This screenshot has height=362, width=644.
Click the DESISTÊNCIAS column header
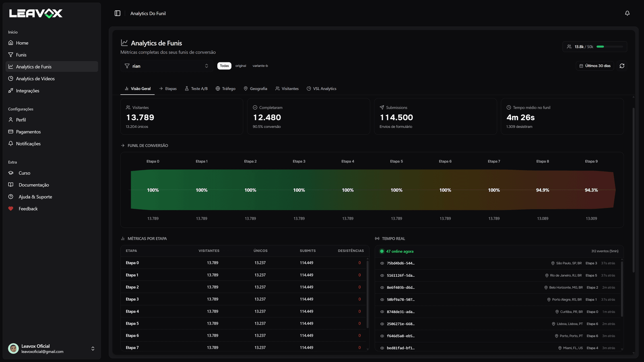coord(351,251)
